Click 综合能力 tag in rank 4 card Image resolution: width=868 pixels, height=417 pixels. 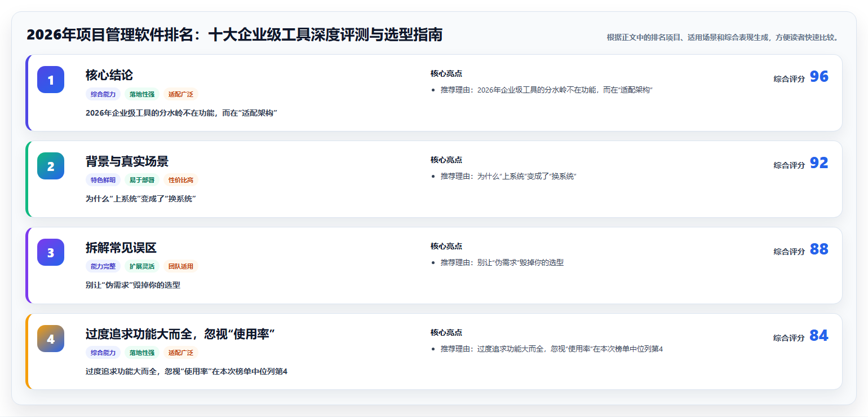103,353
